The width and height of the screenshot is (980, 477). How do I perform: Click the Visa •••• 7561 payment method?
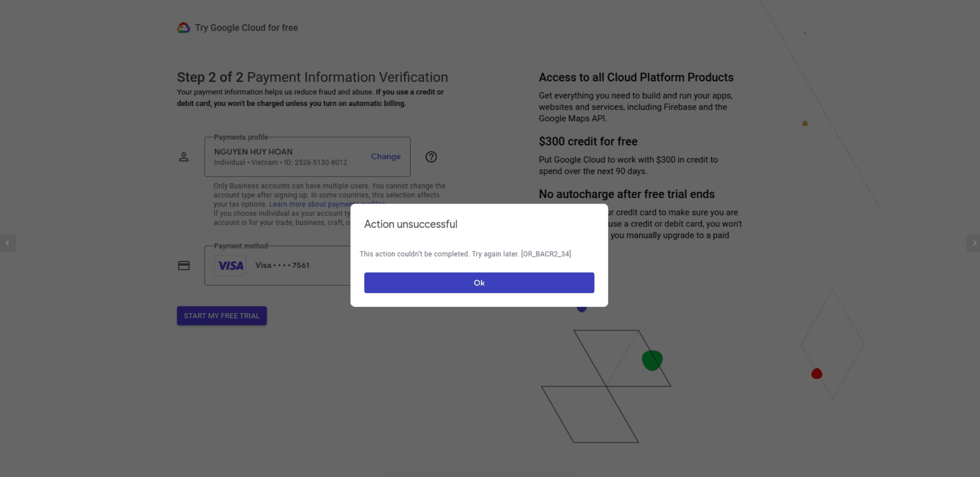(x=282, y=265)
